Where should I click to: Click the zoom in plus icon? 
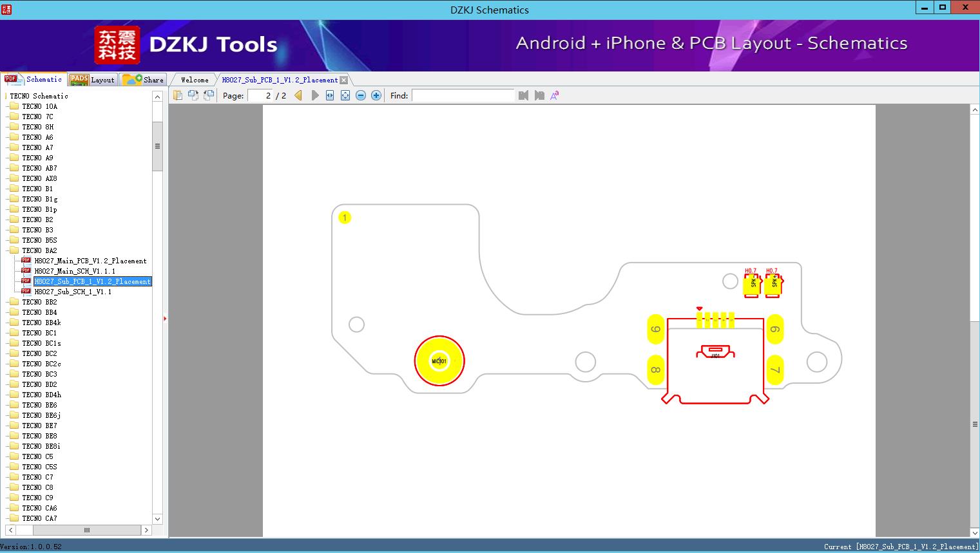click(376, 95)
